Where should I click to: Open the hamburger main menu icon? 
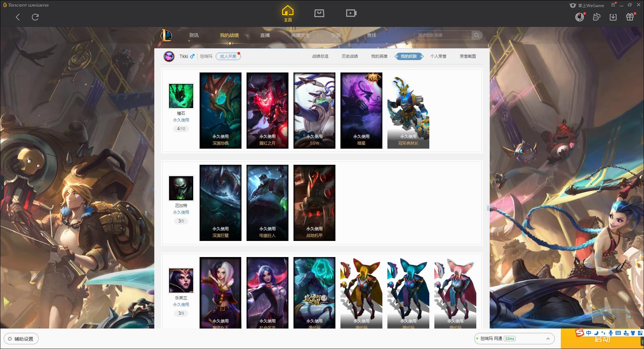613,5
